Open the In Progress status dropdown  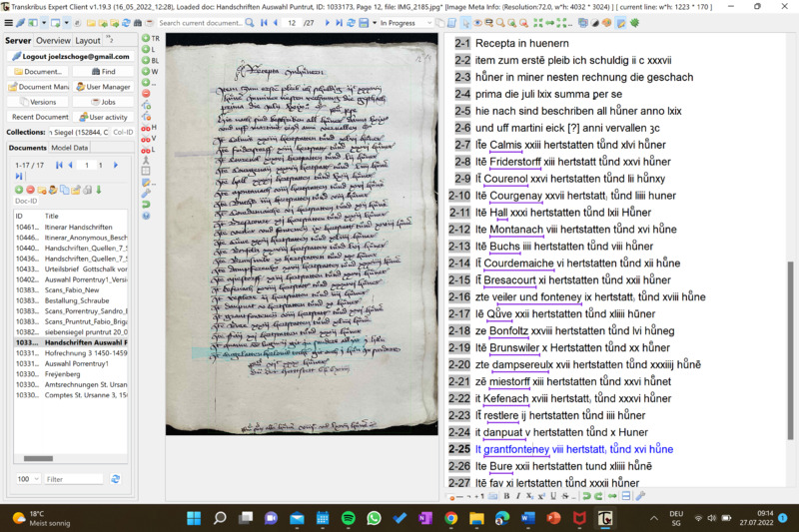click(402, 23)
